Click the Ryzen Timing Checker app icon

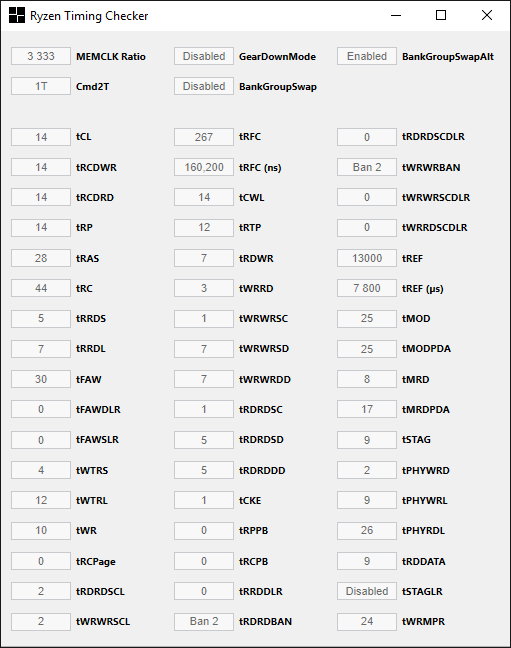(17, 15)
